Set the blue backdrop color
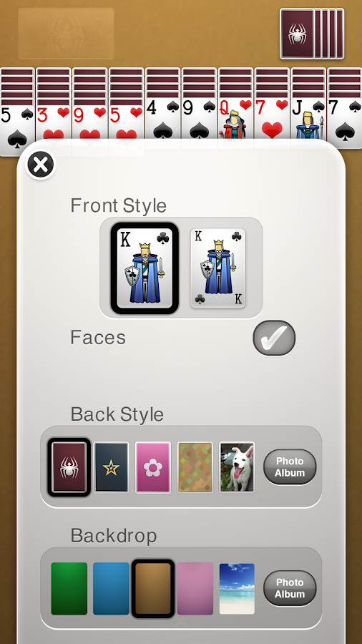This screenshot has height=644, width=362. (111, 589)
